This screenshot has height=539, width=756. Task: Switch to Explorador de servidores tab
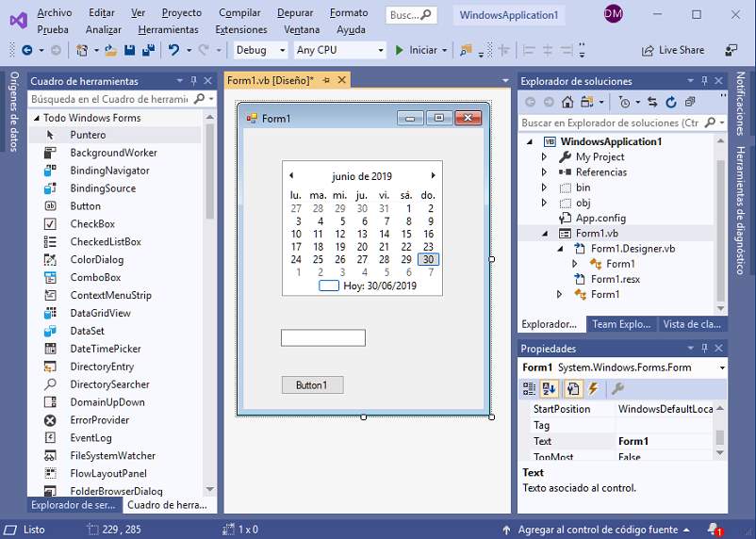point(74,505)
